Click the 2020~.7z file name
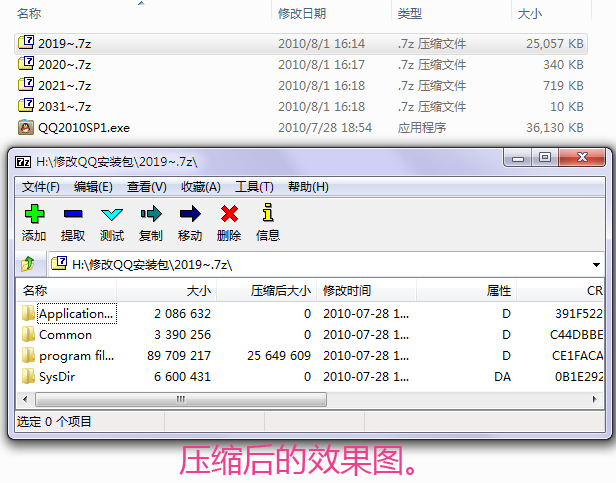616x483 pixels. click(64, 64)
